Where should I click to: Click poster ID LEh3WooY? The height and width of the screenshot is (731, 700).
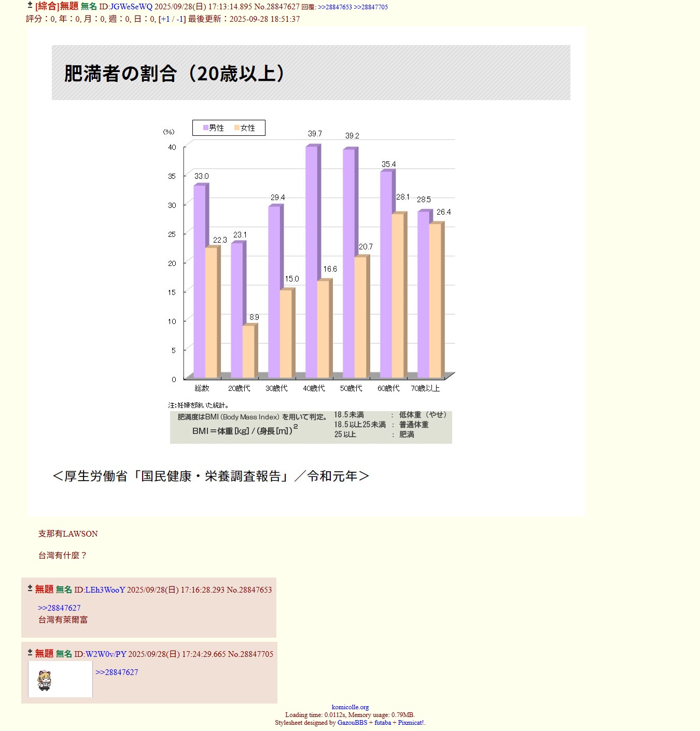click(x=105, y=590)
